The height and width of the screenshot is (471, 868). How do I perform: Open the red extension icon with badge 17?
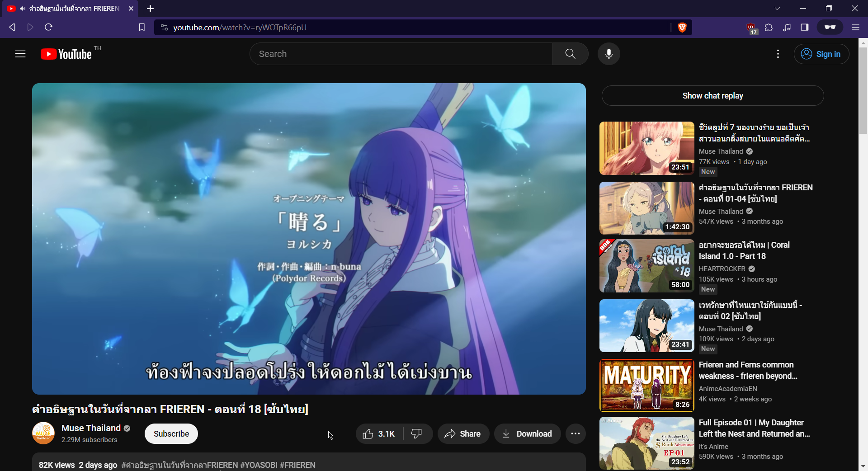(751, 28)
